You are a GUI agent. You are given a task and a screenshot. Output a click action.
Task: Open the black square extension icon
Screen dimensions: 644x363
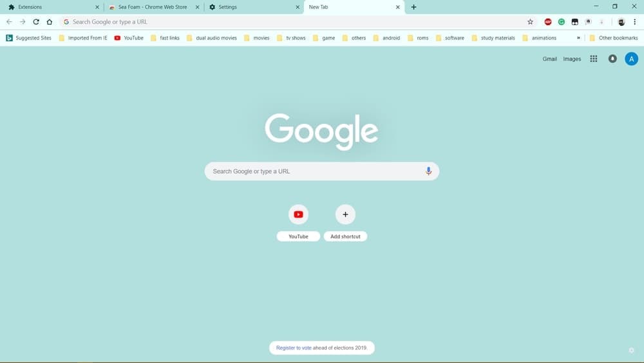(x=575, y=22)
